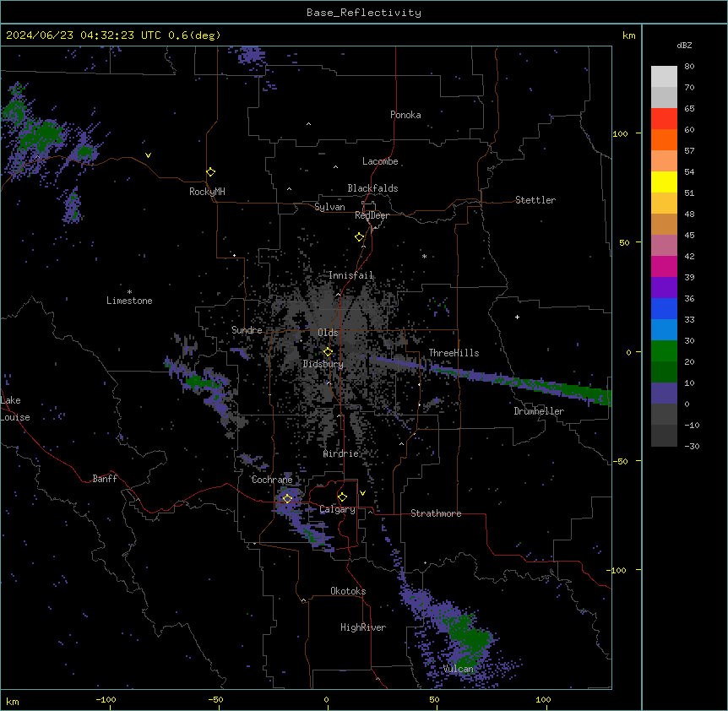Click the pink 42-45 dBZ legend swatch
This screenshot has width=728, height=711.
click(664, 246)
